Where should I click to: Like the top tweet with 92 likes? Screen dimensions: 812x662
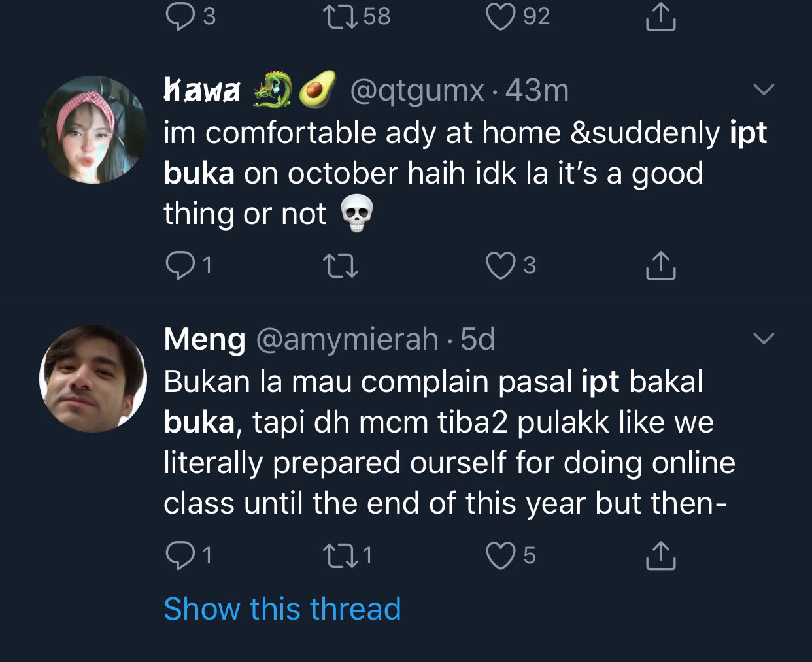tap(501, 16)
